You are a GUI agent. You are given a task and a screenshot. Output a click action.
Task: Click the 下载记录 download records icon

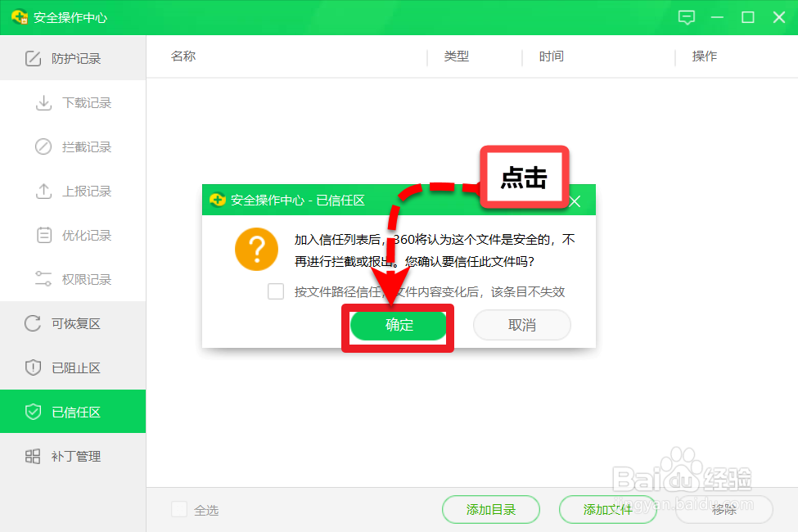[x=43, y=102]
